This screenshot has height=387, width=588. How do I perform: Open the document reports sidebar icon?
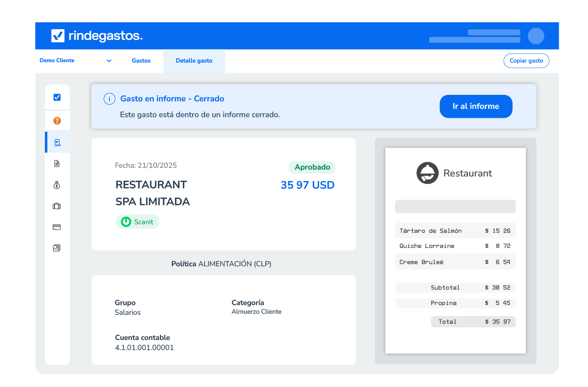point(57,163)
